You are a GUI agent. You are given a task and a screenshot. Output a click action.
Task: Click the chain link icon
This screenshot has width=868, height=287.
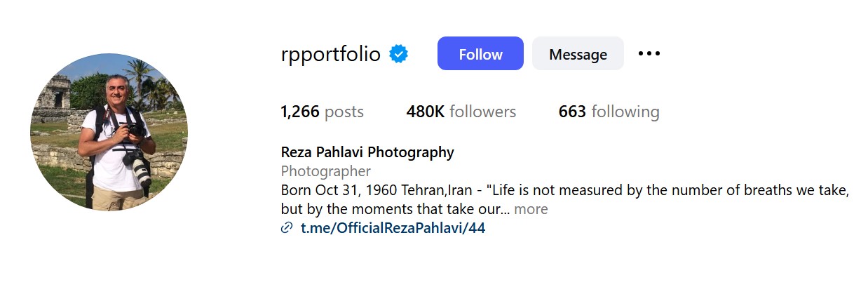[286, 228]
